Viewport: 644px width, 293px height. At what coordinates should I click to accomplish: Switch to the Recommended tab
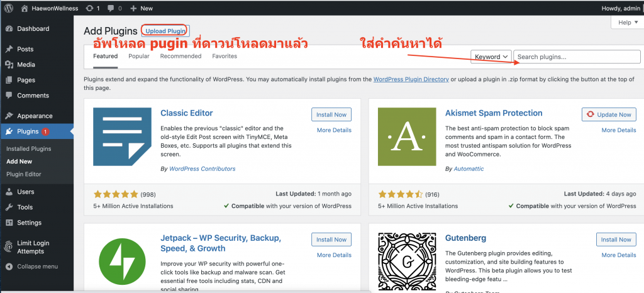click(180, 56)
